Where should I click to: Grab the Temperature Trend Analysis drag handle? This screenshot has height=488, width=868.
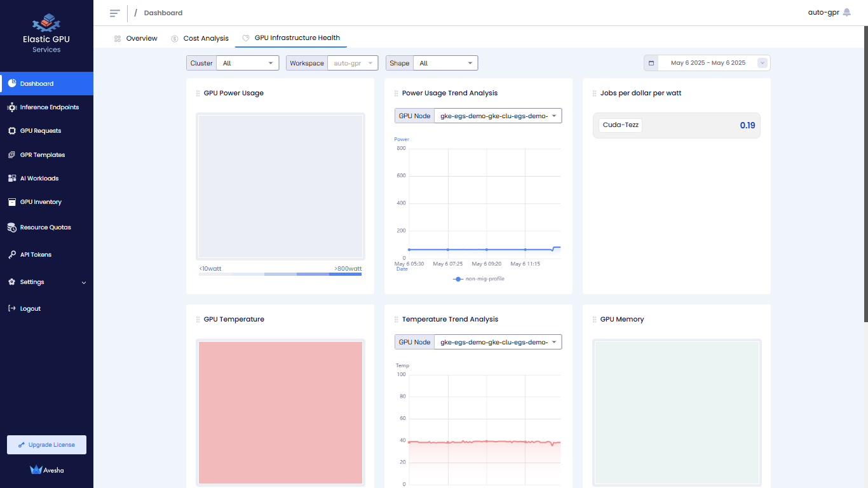tap(396, 320)
